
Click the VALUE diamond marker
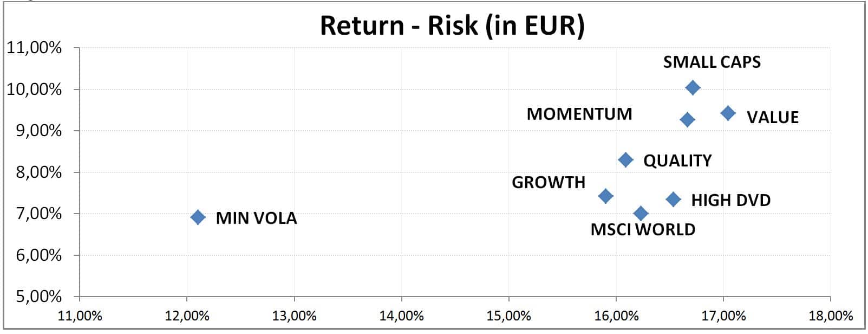(x=728, y=113)
